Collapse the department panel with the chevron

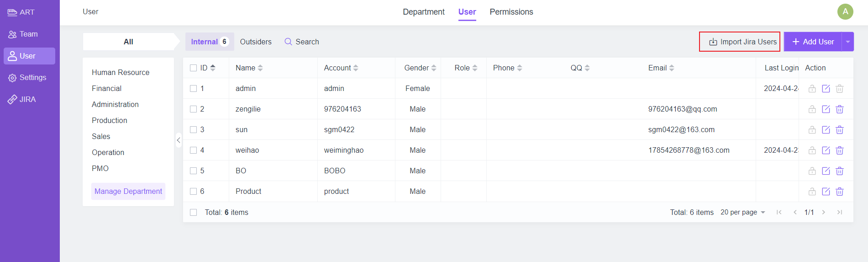tap(179, 140)
